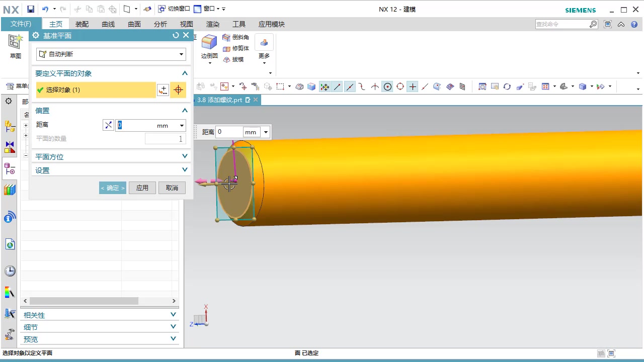Click the horizontal scrollbar in navigator panel
This screenshot has height=362, width=644.
coord(84,301)
